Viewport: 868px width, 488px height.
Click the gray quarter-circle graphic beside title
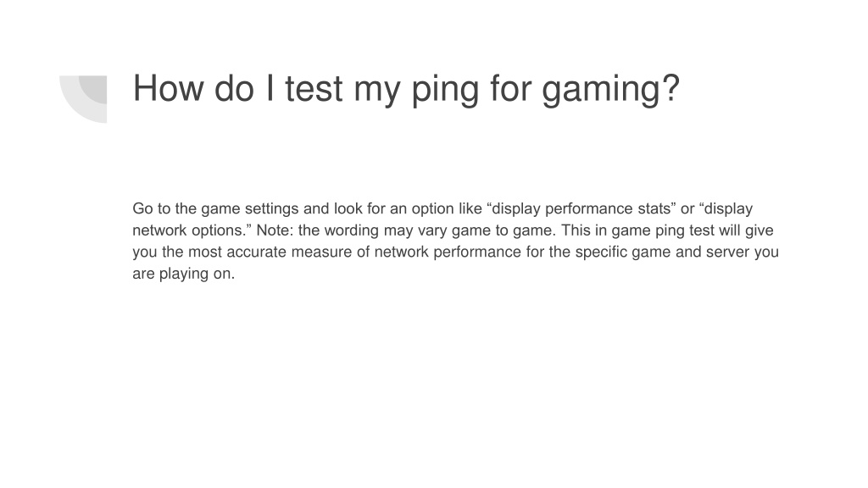point(83,99)
